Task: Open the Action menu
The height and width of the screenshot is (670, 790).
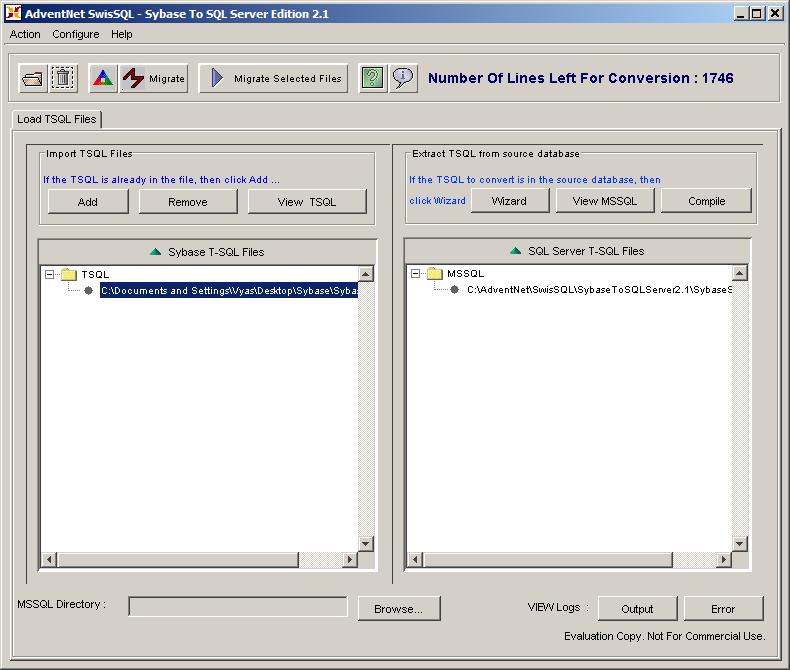Action: pyautogui.click(x=25, y=34)
